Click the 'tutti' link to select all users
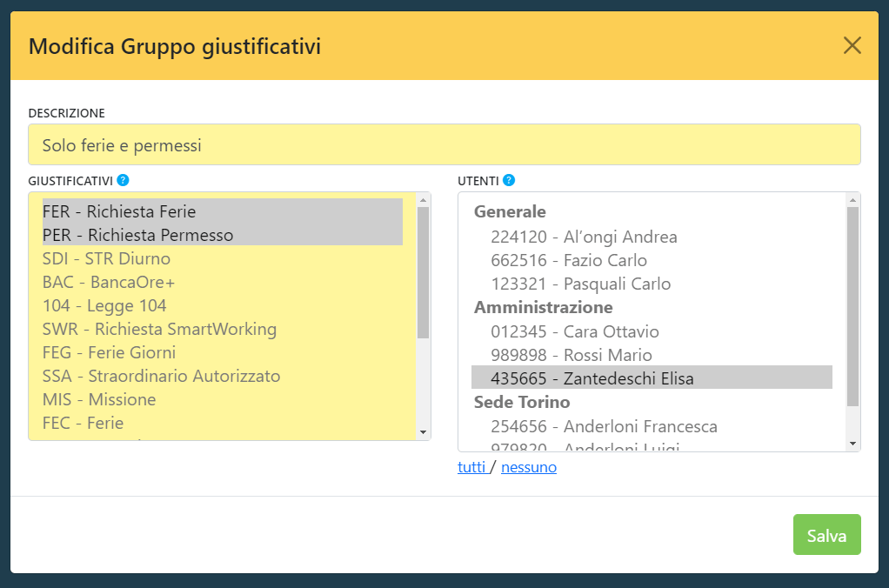This screenshot has height=588, width=889. pyautogui.click(x=471, y=467)
